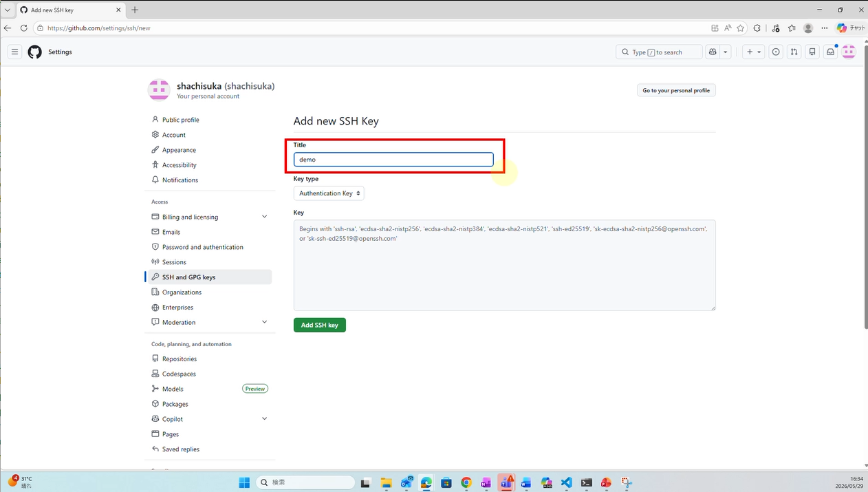The image size is (868, 492).
Task: Open the terminal app from the taskbar
Action: point(586,483)
